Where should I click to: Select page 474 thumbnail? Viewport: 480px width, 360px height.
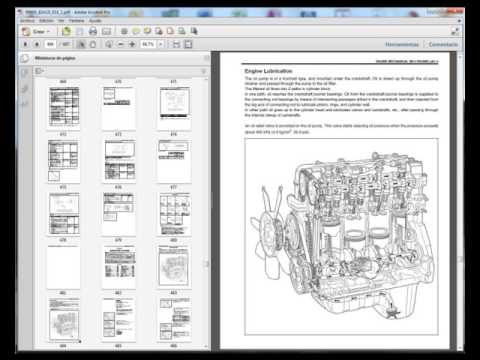coord(174,161)
